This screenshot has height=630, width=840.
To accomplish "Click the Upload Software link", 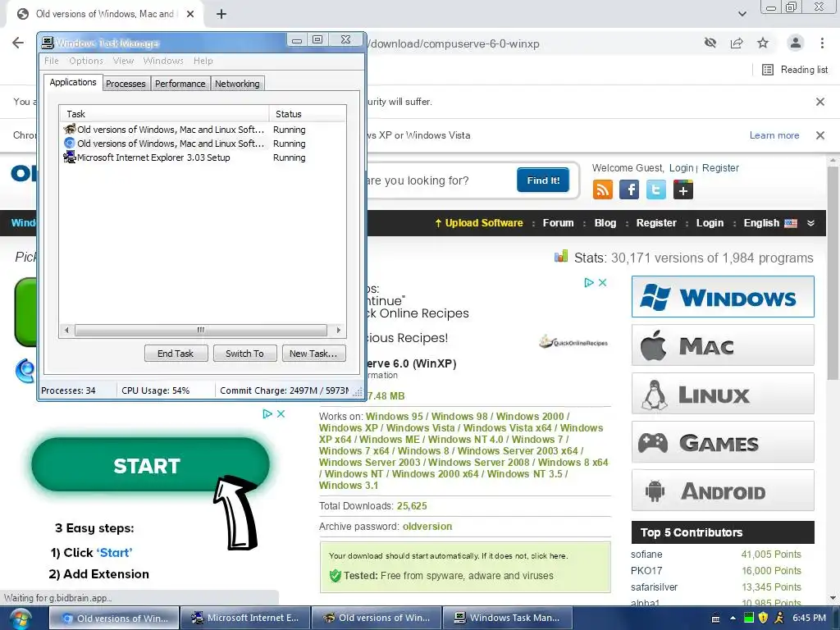I will [x=478, y=223].
